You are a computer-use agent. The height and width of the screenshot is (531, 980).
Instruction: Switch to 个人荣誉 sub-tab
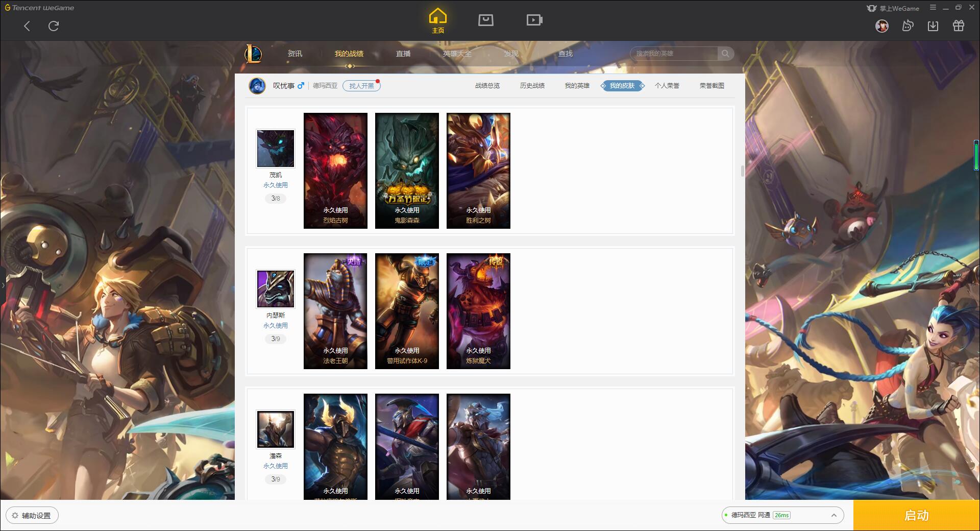click(x=667, y=86)
